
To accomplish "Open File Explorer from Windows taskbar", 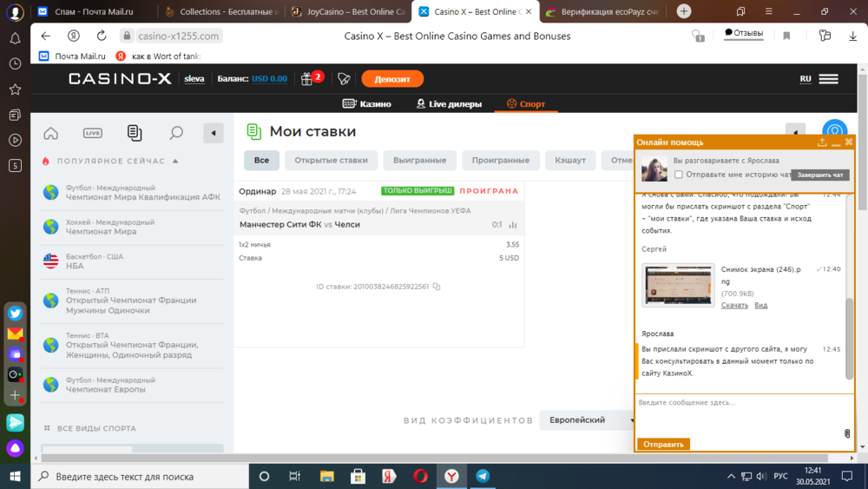I will coord(326,476).
